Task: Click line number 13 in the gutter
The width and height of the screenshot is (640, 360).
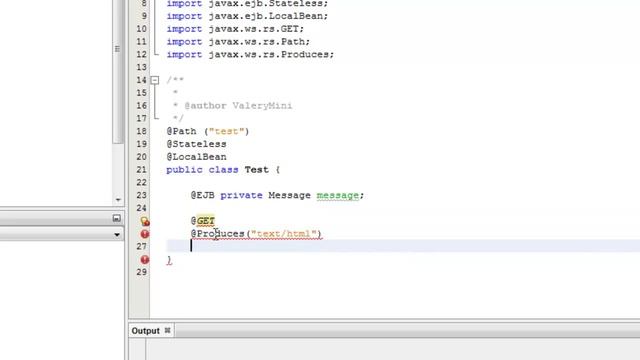Action: coord(141,67)
